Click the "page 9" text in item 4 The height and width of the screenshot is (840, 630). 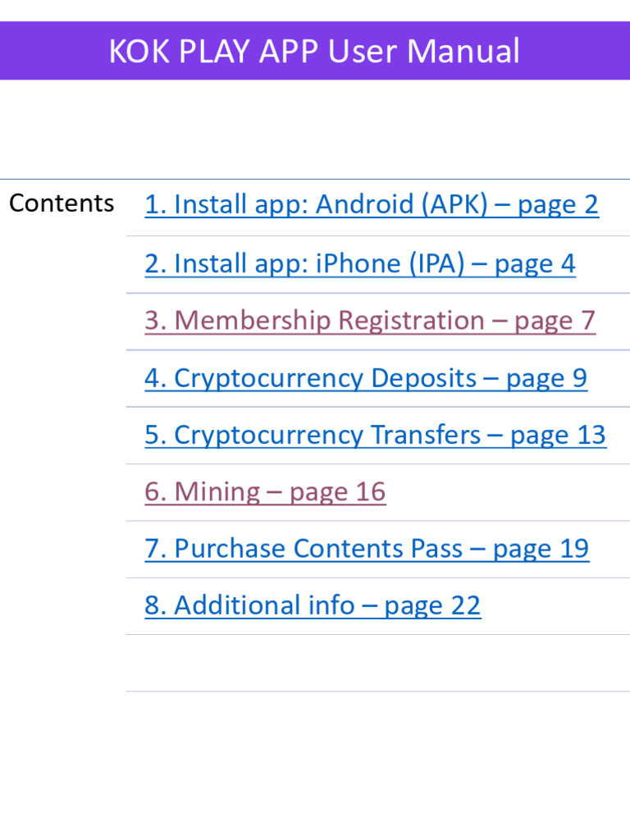546,378
